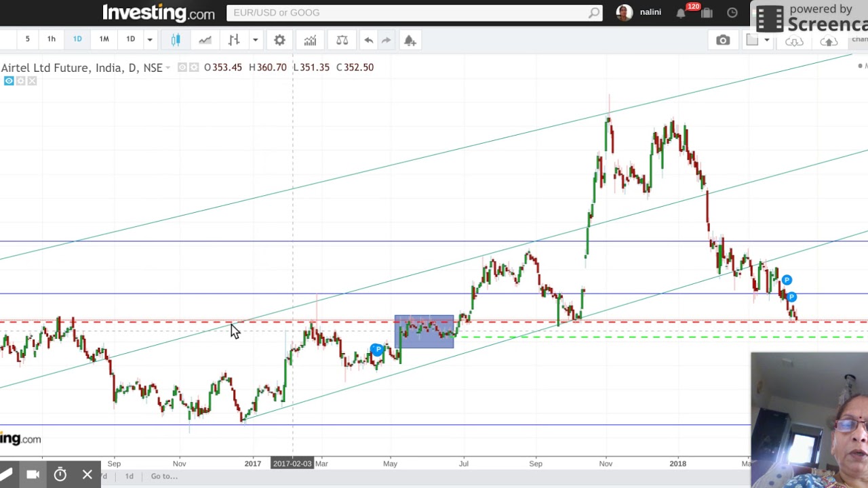Screen dimensions: 868x488
Task: Open the nalini account name link
Action: 650,12
